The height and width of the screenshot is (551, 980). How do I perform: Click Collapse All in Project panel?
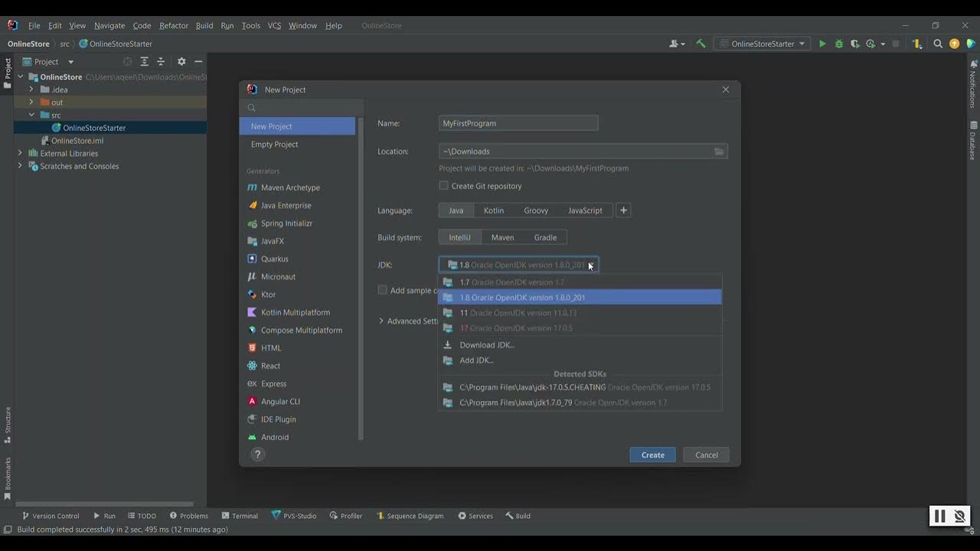[x=161, y=61]
